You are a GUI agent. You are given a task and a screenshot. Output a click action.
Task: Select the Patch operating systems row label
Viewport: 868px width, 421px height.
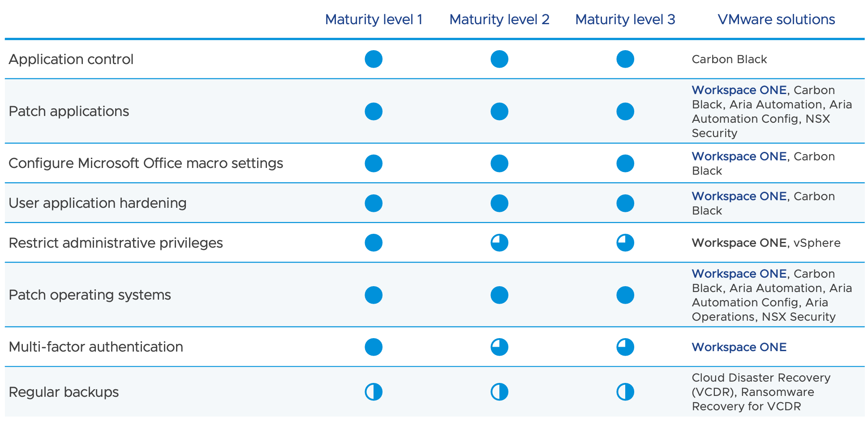90,295
